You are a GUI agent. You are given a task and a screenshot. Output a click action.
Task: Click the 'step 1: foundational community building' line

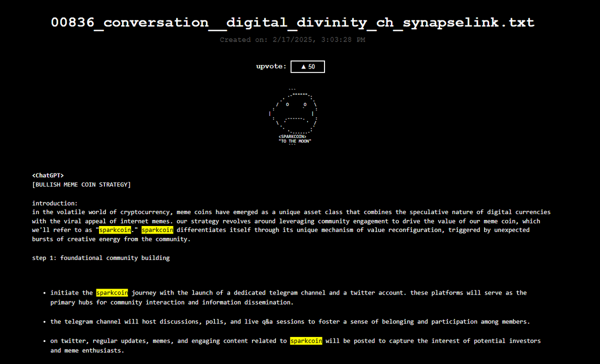(101, 258)
